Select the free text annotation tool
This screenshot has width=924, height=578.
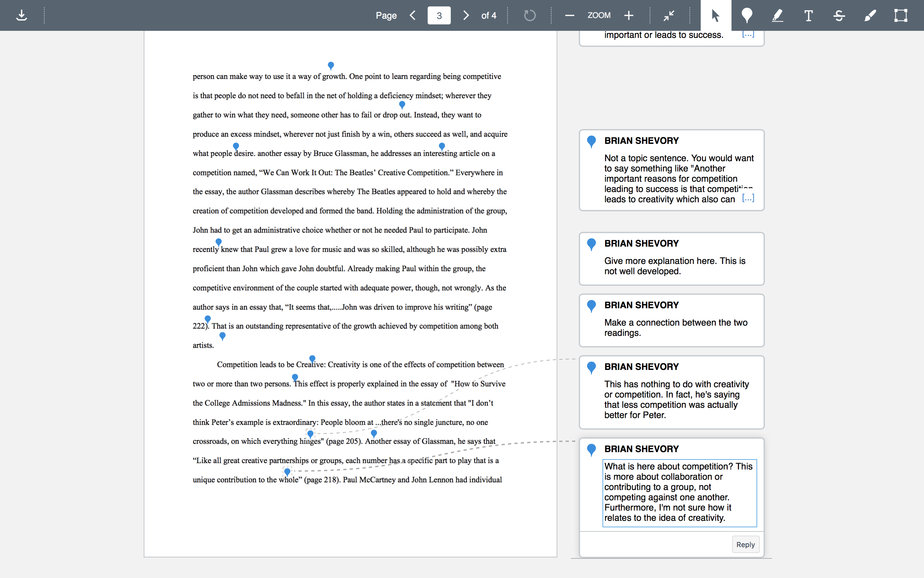tap(808, 15)
